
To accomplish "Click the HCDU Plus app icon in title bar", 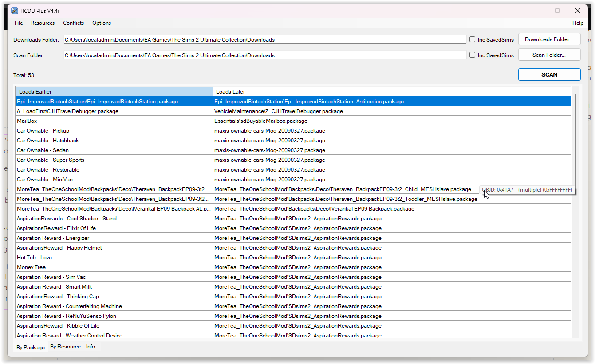I will pyautogui.click(x=15, y=11).
